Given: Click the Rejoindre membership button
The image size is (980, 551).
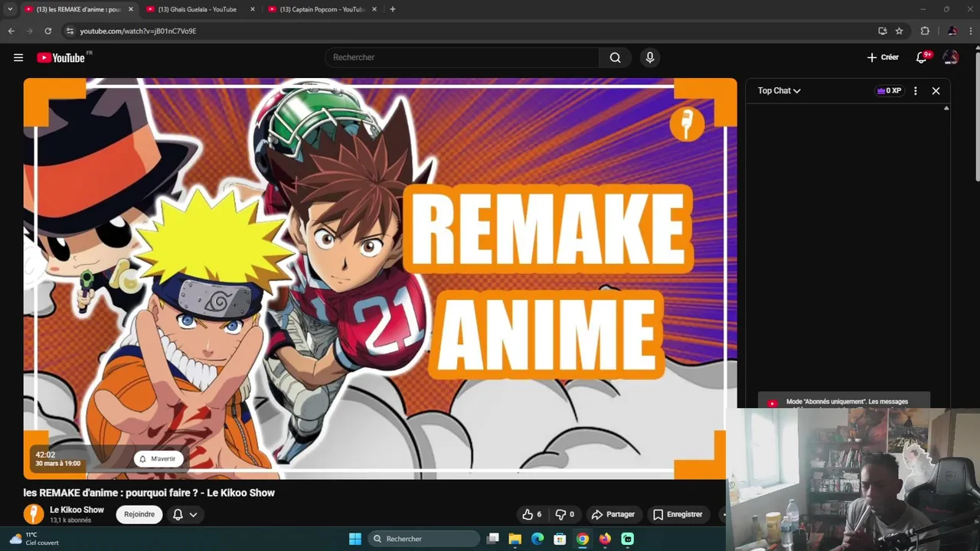Looking at the screenshot, I should tap(139, 514).
